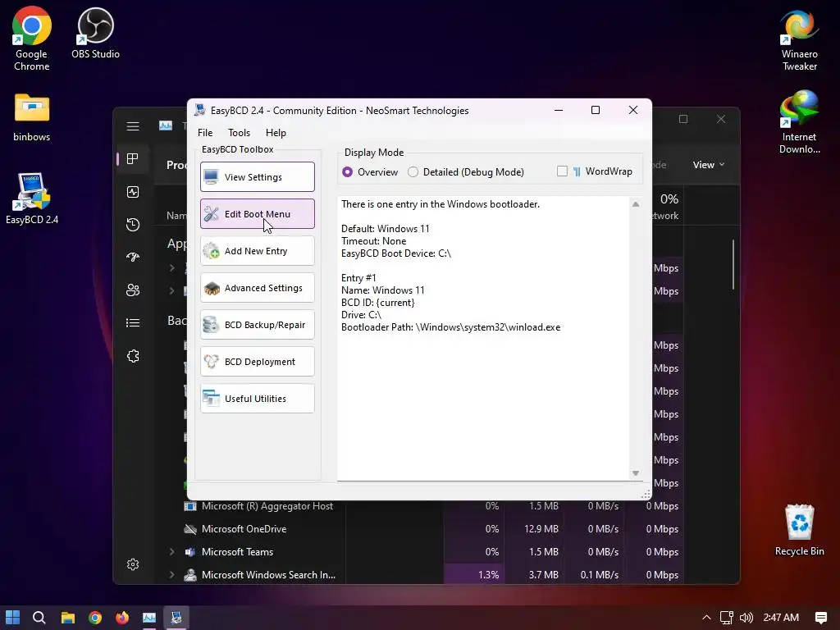Click the Task Manager vertical scrollbar
This screenshot has width=840, height=630.
(733, 265)
